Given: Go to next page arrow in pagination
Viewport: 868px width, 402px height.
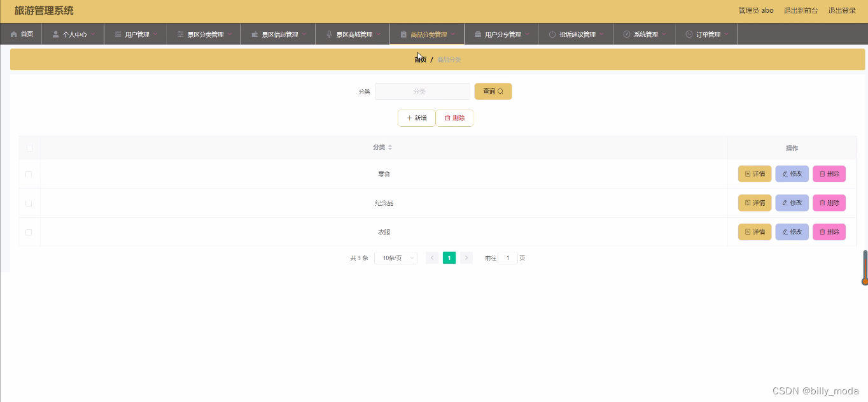Looking at the screenshot, I should (466, 258).
